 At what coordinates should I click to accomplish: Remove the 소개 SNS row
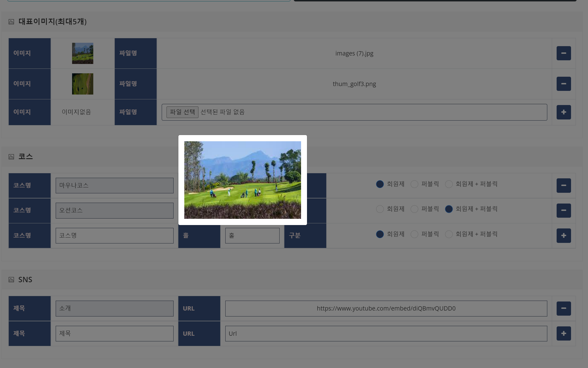563,308
